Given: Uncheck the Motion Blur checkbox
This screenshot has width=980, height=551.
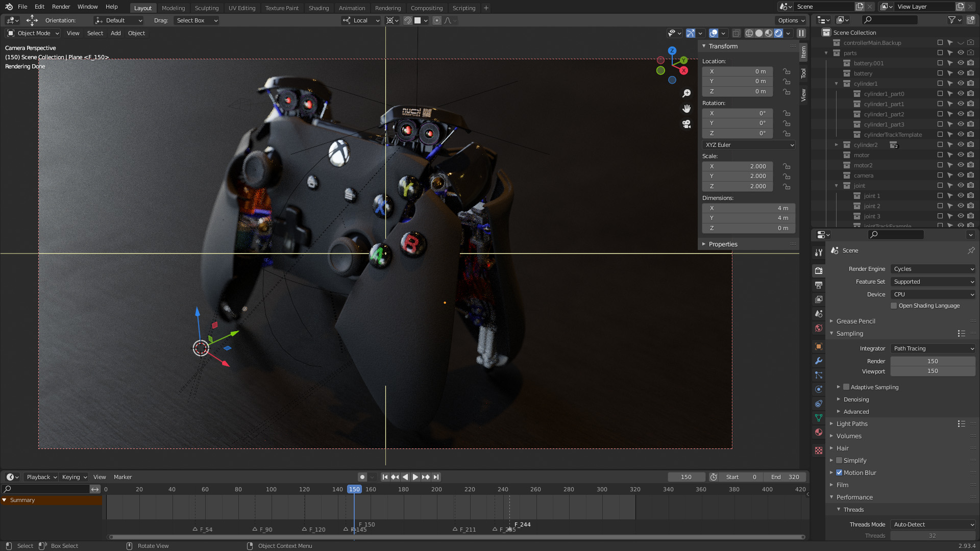Looking at the screenshot, I should tap(839, 473).
